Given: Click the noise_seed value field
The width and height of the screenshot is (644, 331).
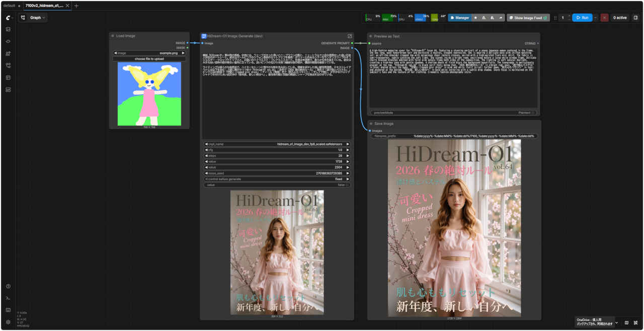Looking at the screenshot, I should pyautogui.click(x=277, y=173).
